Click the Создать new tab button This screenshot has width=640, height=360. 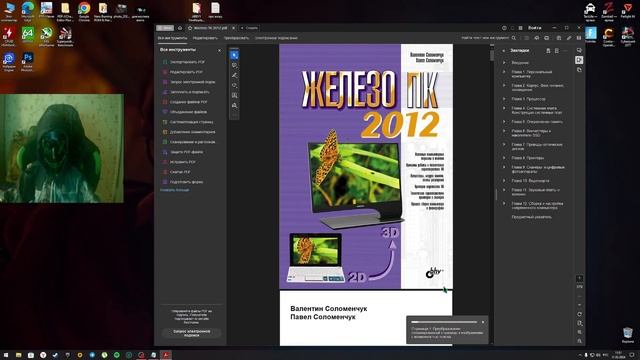tap(249, 28)
